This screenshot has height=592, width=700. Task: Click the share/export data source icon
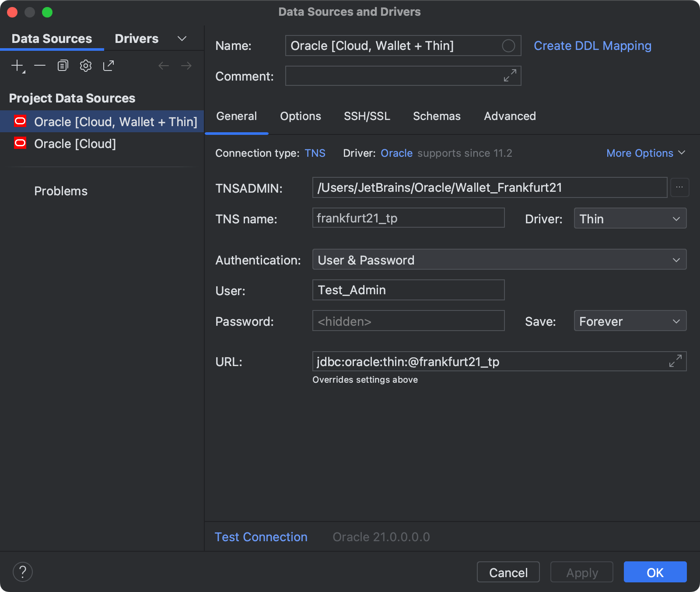coord(108,65)
